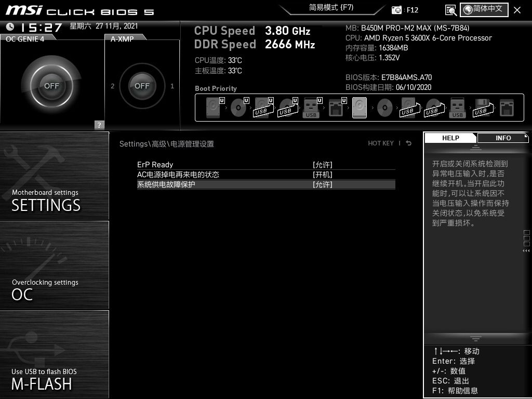This screenshot has width=532, height=399.
Task: Click the DDR Speed 2666 MHz readout
Action: [255, 45]
